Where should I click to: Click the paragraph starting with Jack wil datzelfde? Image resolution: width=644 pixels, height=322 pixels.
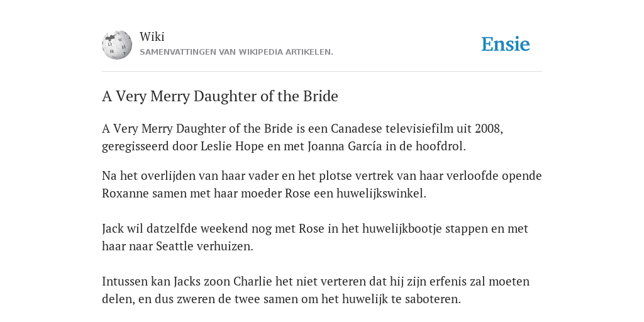pos(315,237)
